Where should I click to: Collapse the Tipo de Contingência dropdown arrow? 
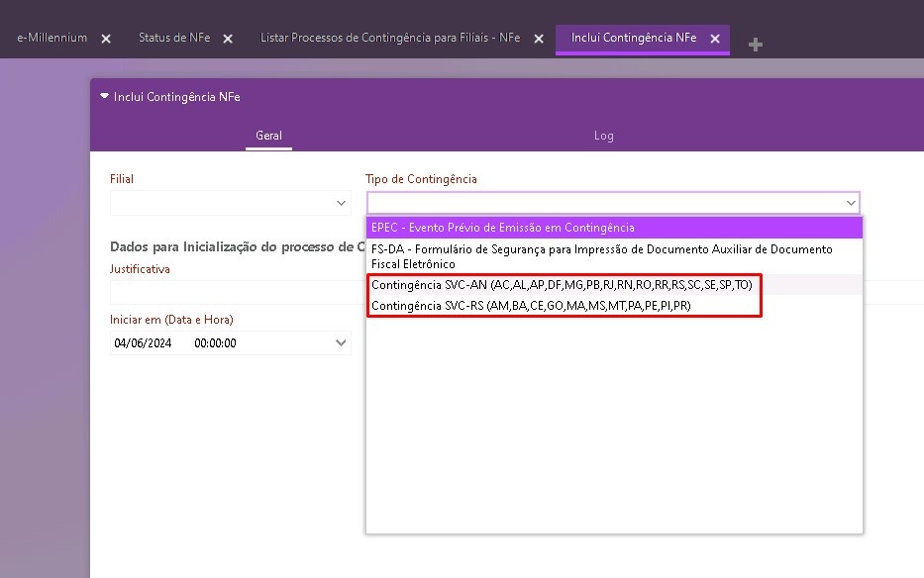[851, 203]
